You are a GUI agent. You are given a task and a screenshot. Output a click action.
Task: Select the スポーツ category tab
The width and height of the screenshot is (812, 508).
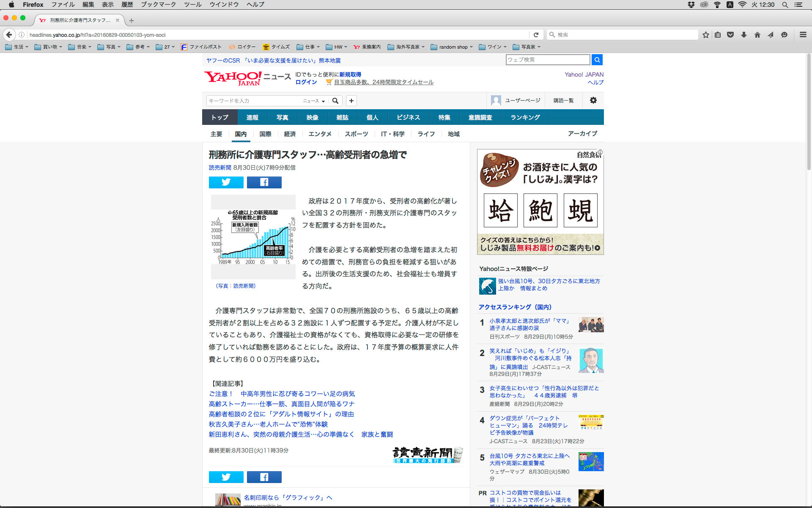click(x=356, y=134)
